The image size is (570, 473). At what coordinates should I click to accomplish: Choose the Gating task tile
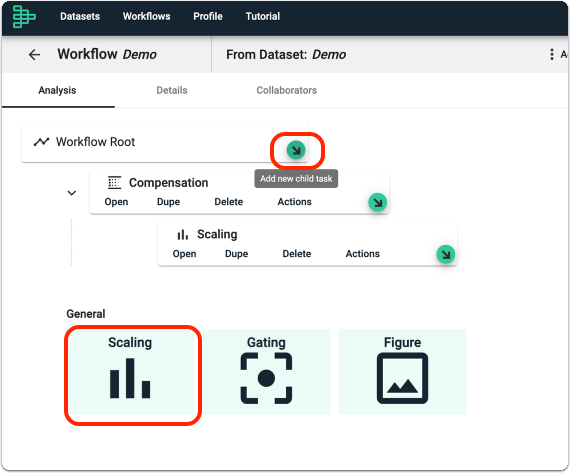click(266, 372)
